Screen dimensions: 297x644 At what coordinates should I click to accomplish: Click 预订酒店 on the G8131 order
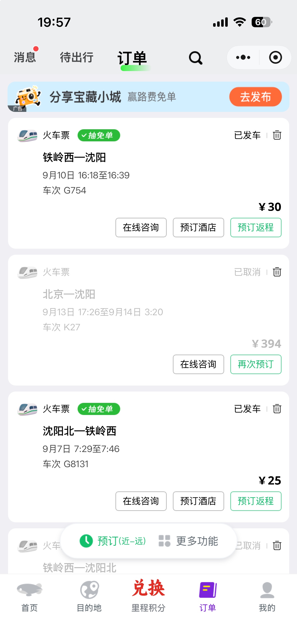[x=198, y=501]
